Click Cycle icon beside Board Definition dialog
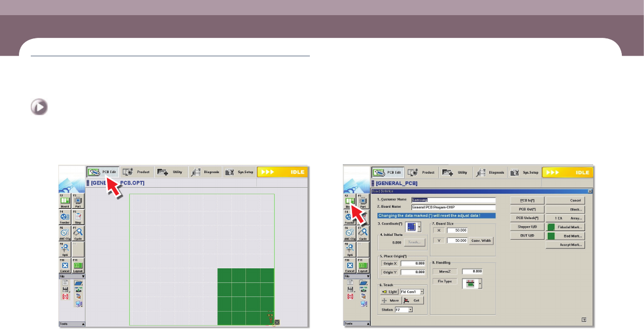This screenshot has height=330, width=644. [x=363, y=233]
